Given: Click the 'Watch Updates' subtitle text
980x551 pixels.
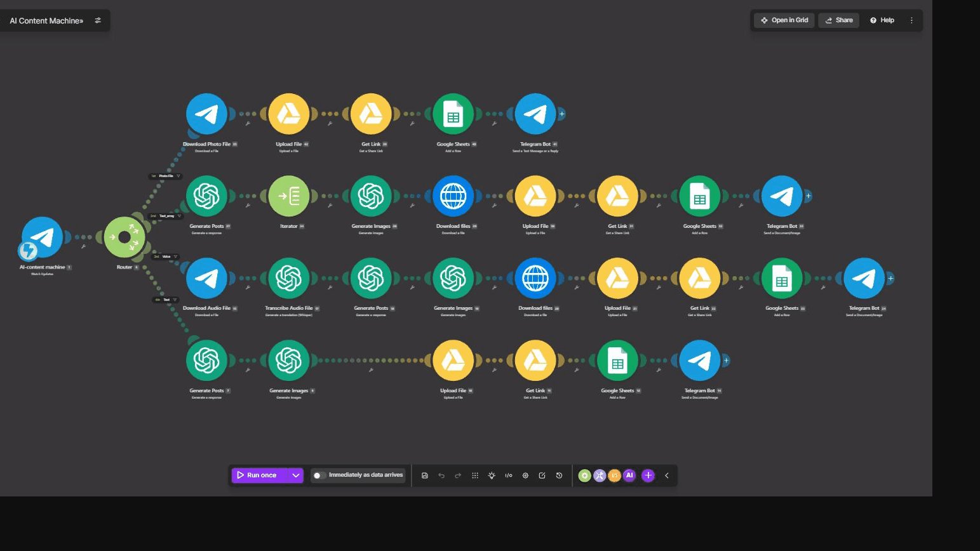Looking at the screenshot, I should (42, 274).
